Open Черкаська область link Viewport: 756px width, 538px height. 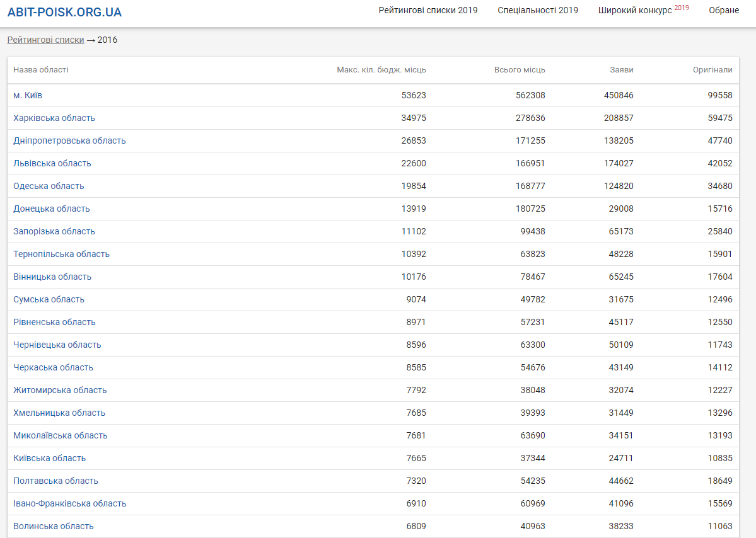[x=53, y=367]
